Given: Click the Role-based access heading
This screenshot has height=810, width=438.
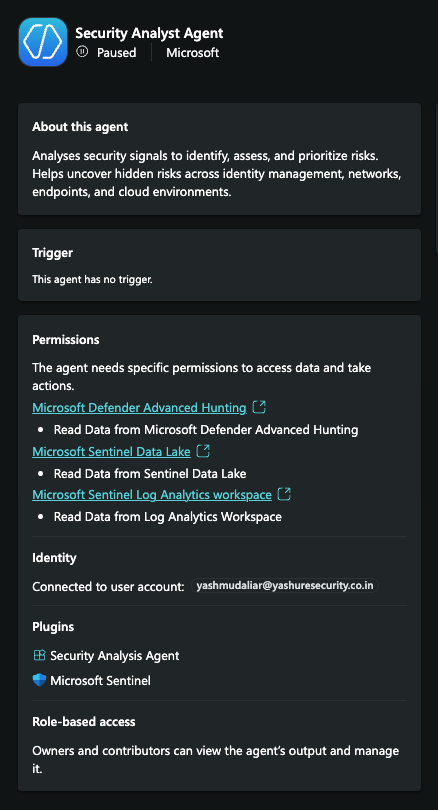Looking at the screenshot, I should (x=84, y=722).
